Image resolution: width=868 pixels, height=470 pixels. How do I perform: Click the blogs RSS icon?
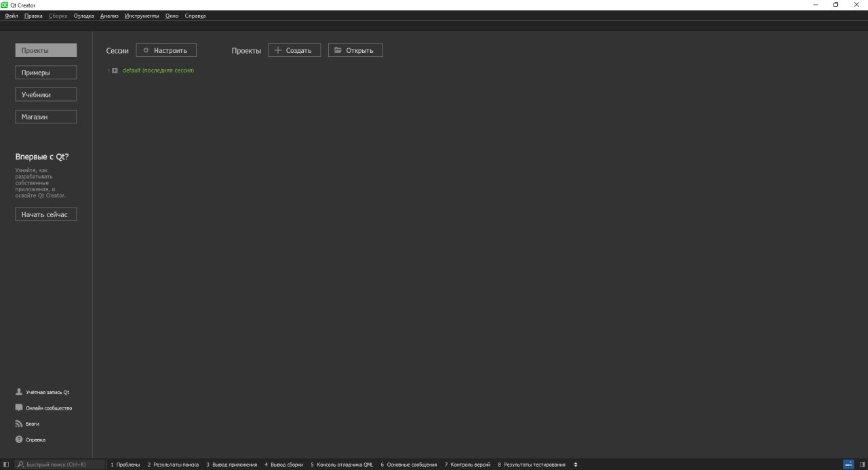click(19, 424)
